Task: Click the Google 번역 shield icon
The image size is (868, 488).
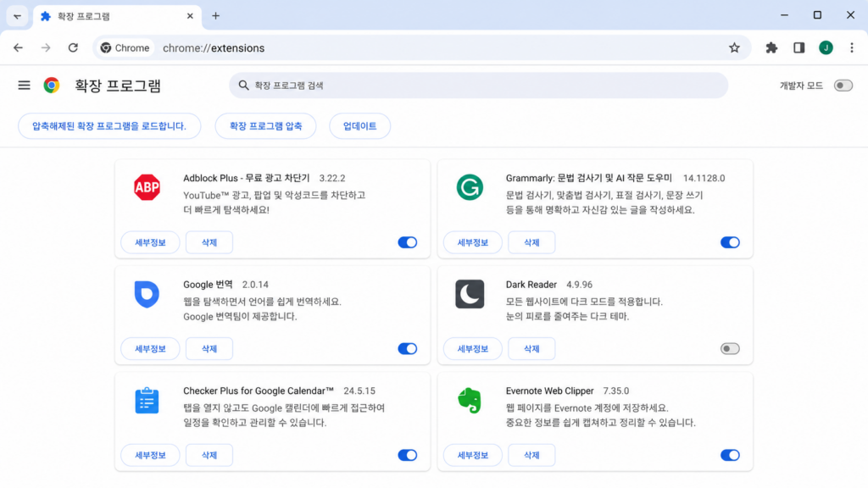Action: (147, 294)
